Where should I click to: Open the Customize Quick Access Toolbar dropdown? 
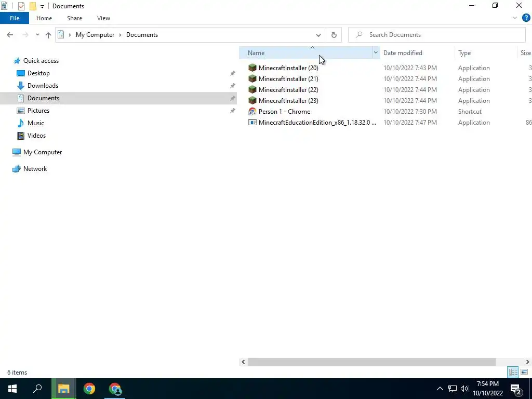[x=42, y=6]
